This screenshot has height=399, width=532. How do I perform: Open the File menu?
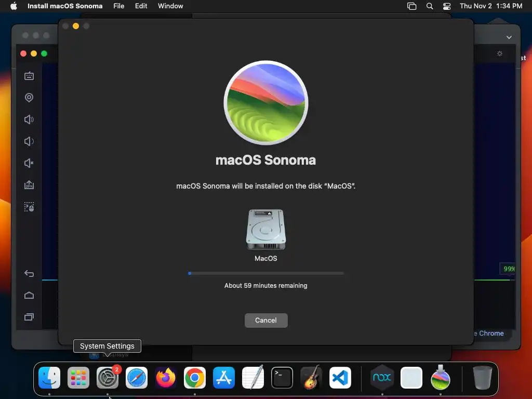coord(119,6)
